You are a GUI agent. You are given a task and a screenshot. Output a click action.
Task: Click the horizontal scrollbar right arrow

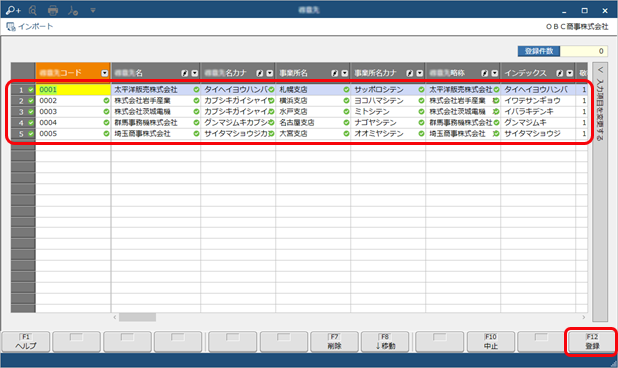pos(584,317)
